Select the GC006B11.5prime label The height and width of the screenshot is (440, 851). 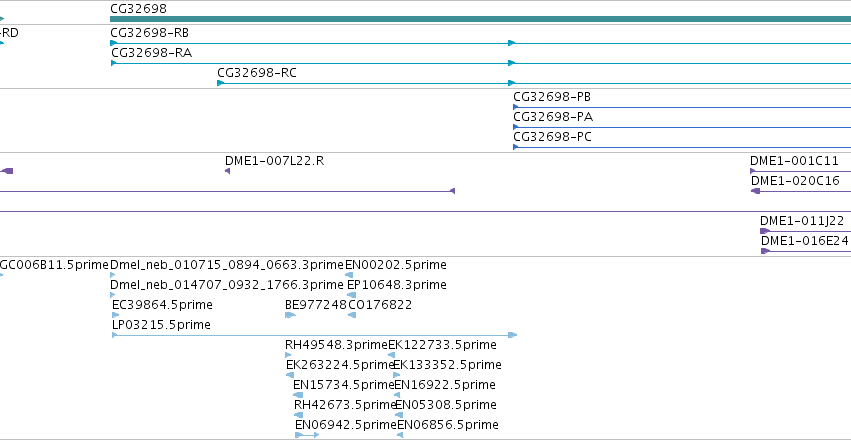54,265
